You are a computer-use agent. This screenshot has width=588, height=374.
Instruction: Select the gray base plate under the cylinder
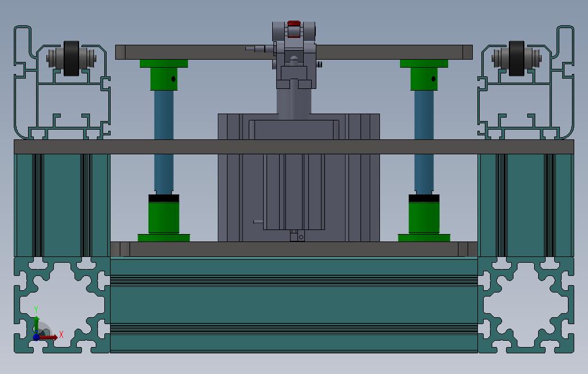click(x=294, y=250)
